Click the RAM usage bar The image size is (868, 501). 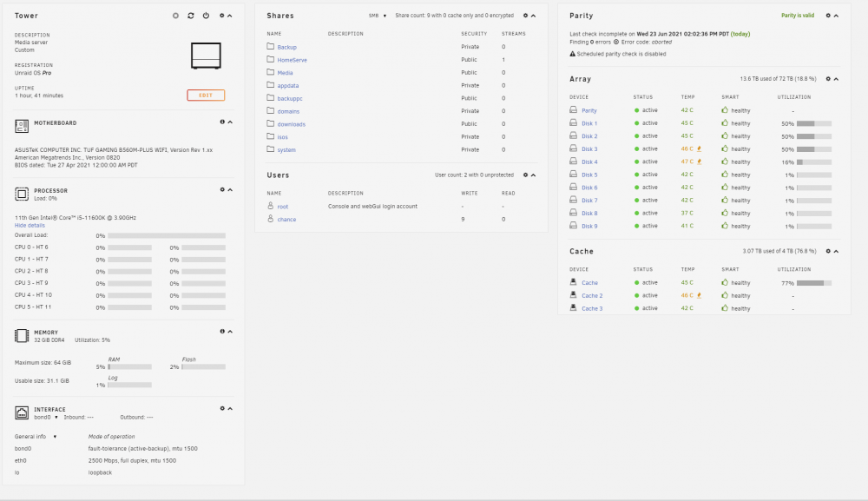tap(129, 366)
